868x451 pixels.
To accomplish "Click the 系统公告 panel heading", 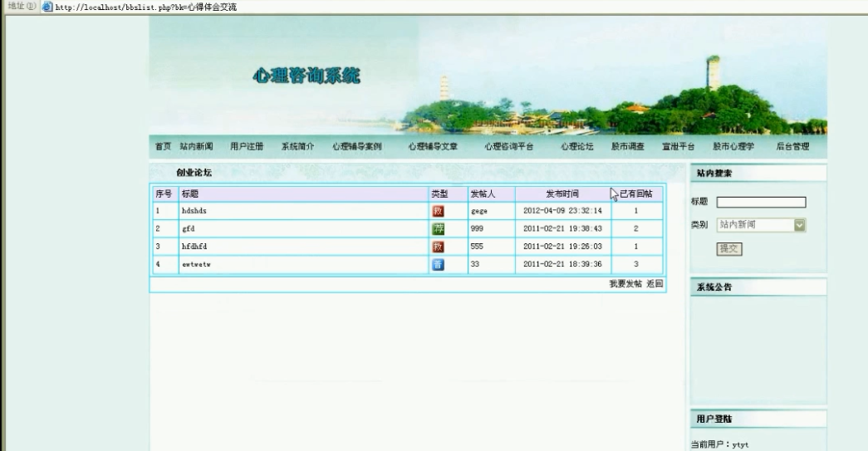I will coord(714,287).
